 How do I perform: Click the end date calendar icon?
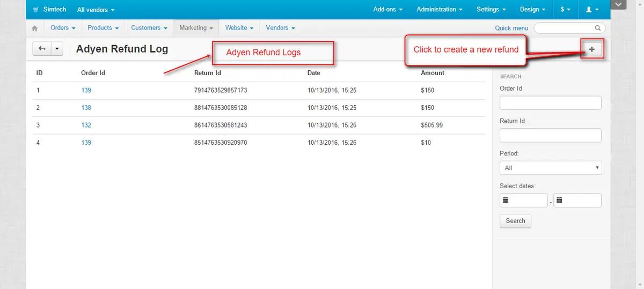[x=559, y=201]
